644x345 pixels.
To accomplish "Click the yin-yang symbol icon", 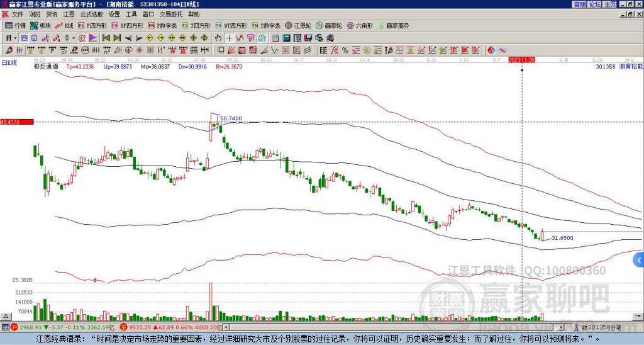I will [491, 50].
